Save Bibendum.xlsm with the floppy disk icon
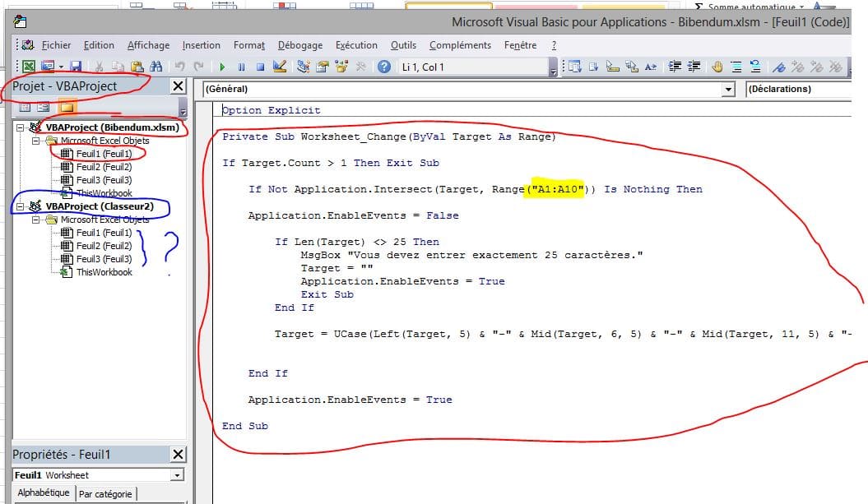 [76, 67]
